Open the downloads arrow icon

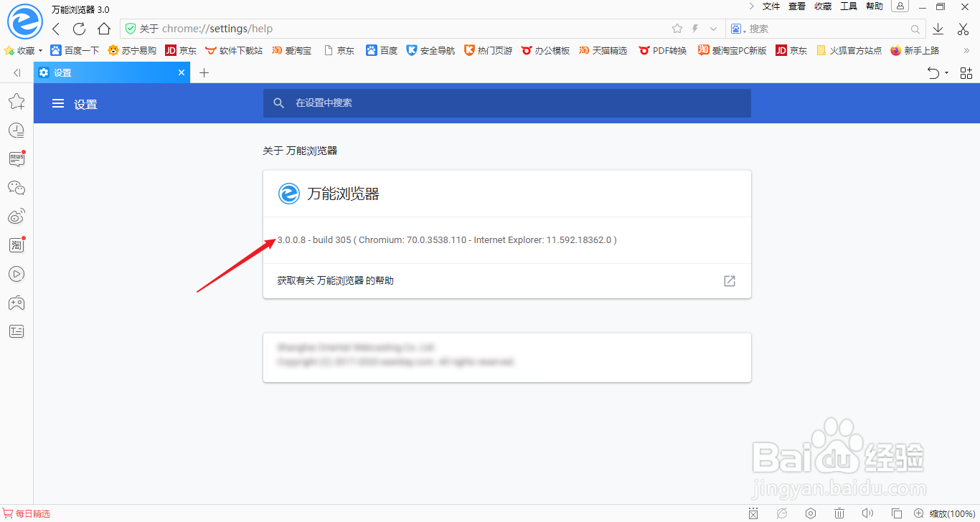938,29
